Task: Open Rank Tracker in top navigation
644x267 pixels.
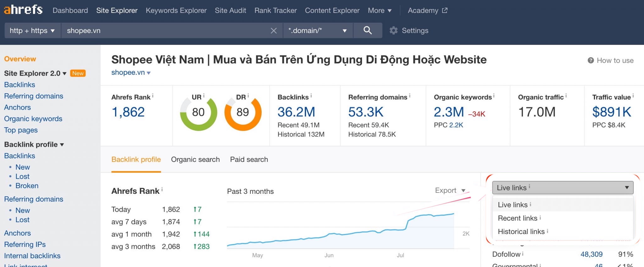Action: coord(275,10)
